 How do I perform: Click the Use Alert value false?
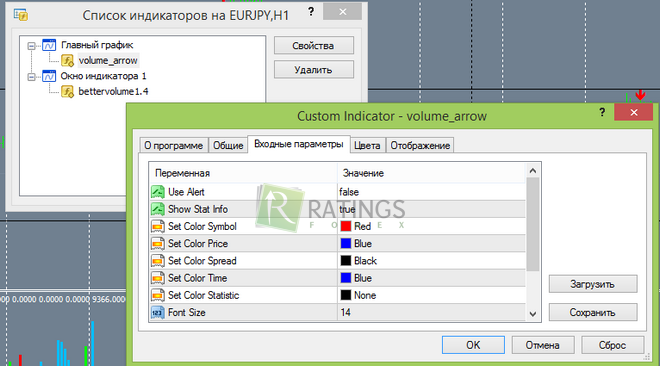point(349,192)
